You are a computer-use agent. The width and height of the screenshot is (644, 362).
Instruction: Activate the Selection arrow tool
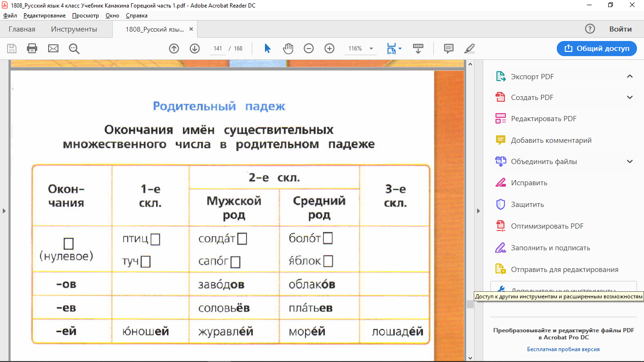click(x=267, y=48)
